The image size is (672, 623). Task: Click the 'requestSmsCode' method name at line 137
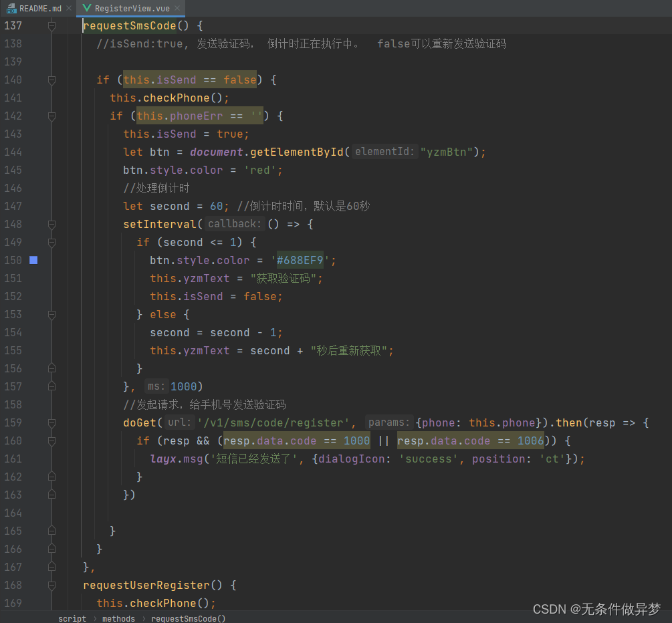point(130,25)
